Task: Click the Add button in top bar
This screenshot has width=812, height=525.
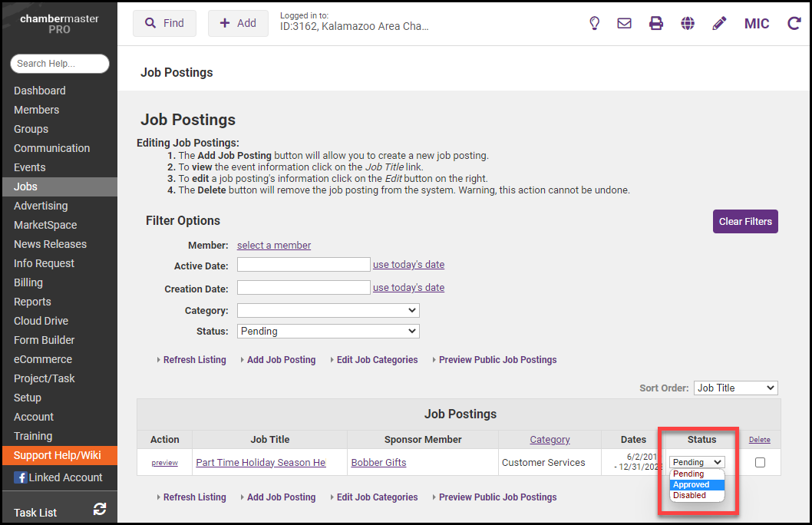Action: pyautogui.click(x=238, y=23)
